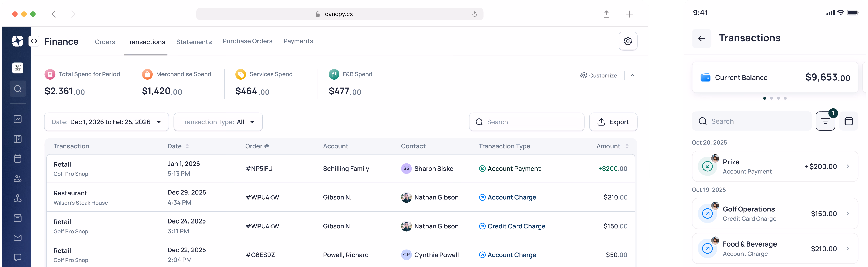Open the mobile filter button with badge

pyautogui.click(x=825, y=121)
